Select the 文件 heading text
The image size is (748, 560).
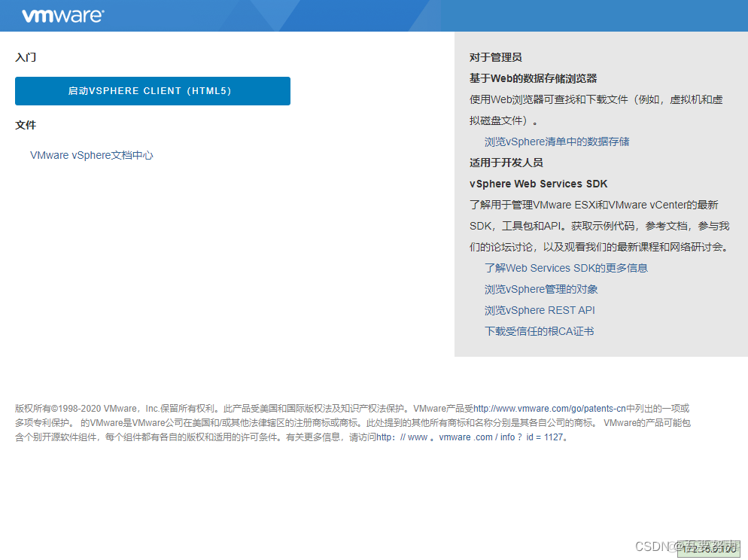pyautogui.click(x=26, y=125)
